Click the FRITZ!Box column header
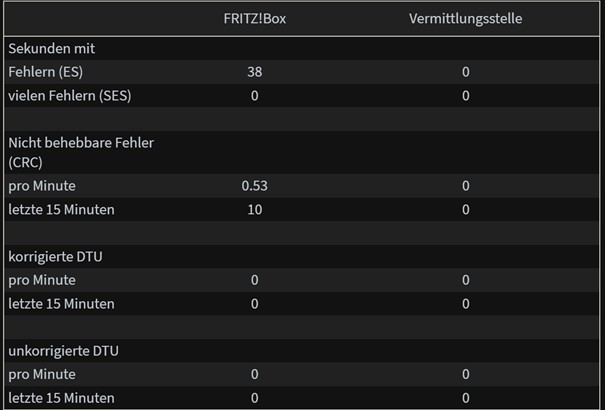The image size is (605, 410). tap(255, 19)
